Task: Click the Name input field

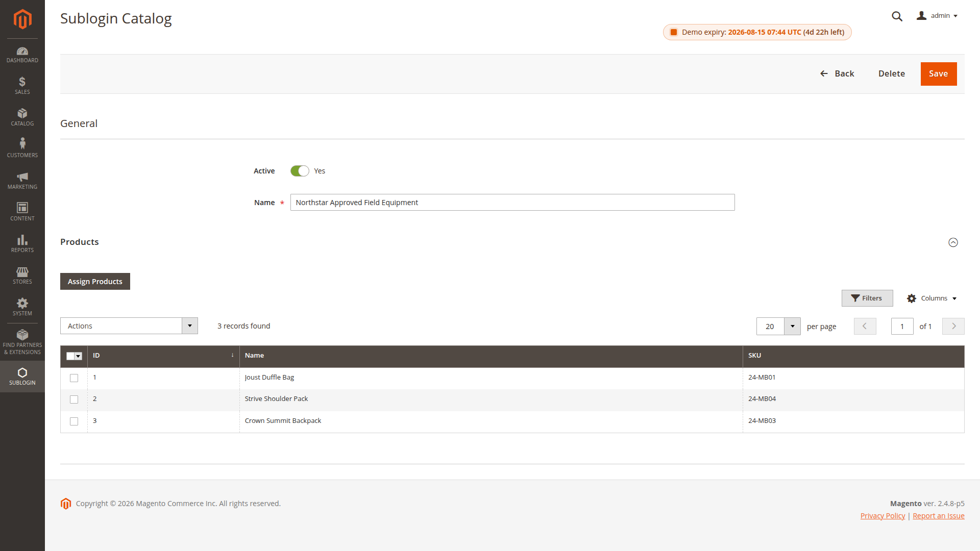Action: tap(512, 203)
